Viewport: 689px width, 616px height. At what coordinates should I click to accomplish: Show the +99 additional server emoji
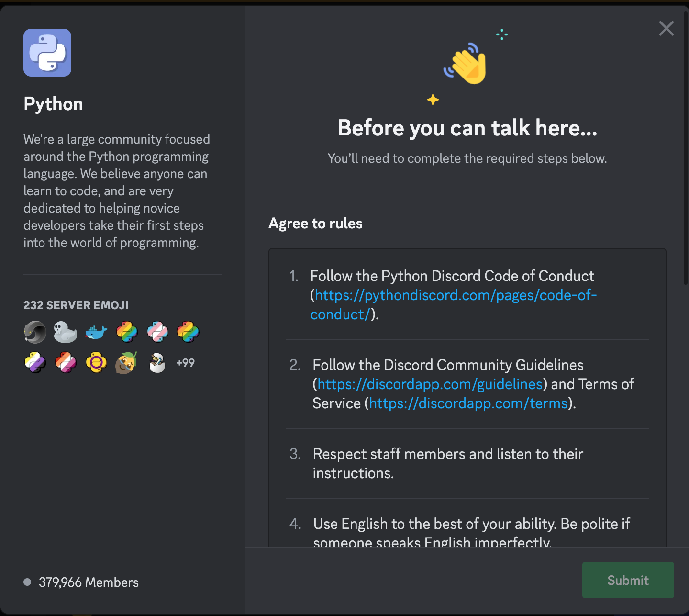pyautogui.click(x=186, y=363)
